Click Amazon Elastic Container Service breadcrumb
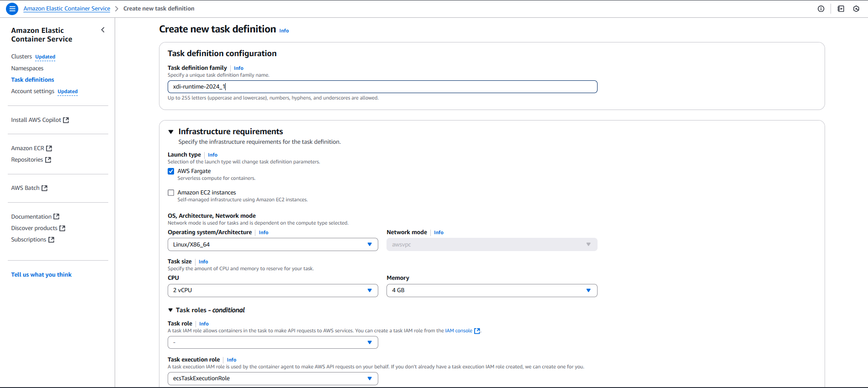Image resolution: width=868 pixels, height=388 pixels. 67,9
